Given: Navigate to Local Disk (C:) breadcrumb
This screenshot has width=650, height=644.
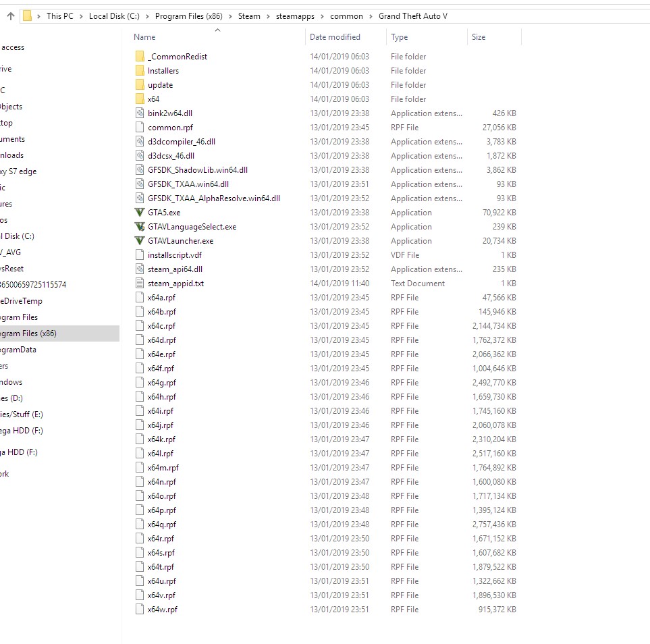Looking at the screenshot, I should [114, 16].
